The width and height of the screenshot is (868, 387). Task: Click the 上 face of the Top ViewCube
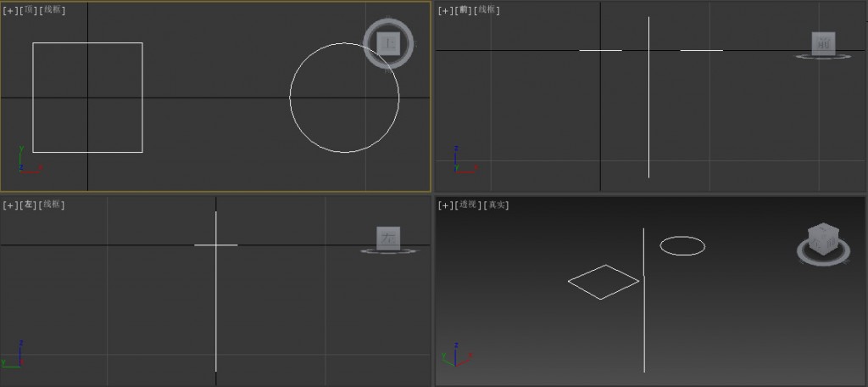point(388,43)
